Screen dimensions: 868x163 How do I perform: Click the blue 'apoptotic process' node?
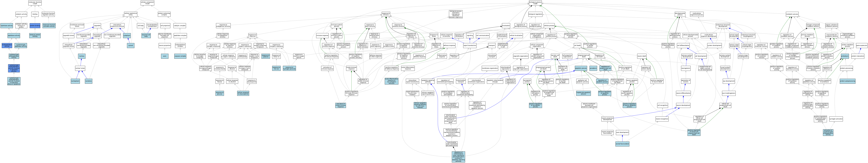click(581, 68)
